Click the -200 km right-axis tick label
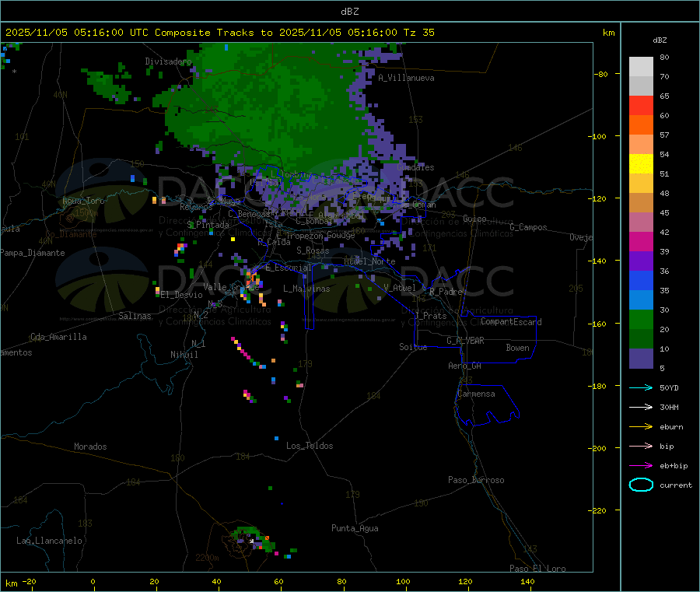The height and width of the screenshot is (592, 700). click(598, 448)
